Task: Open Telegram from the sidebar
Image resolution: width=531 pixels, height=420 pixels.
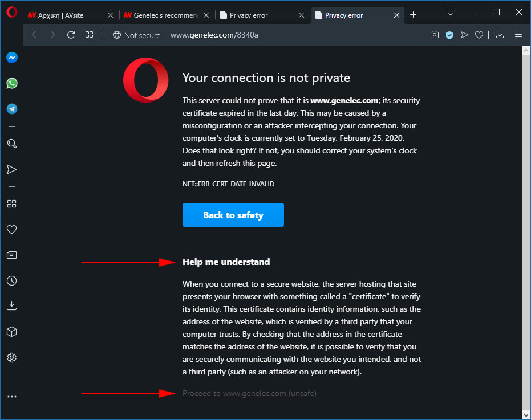Action: [12, 109]
